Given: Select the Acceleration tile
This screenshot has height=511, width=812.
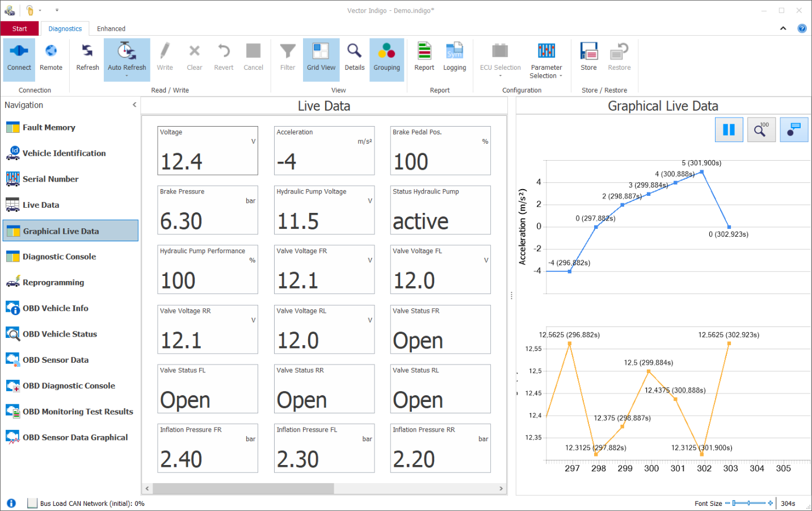Looking at the screenshot, I should click(324, 150).
